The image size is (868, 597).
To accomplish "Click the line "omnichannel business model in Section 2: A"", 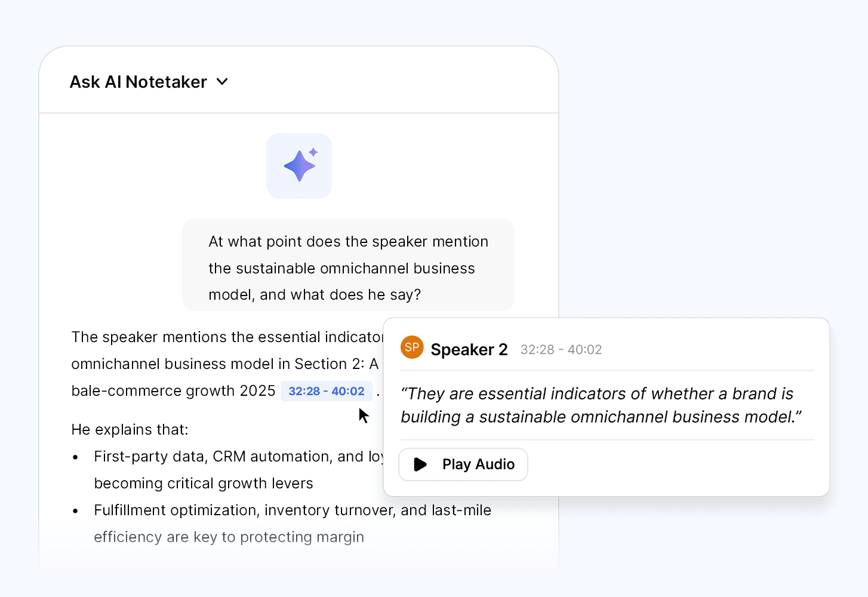I will click(225, 364).
